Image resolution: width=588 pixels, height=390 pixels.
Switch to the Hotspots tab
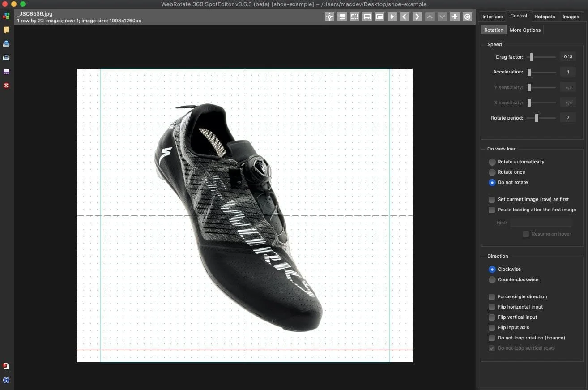tap(545, 17)
